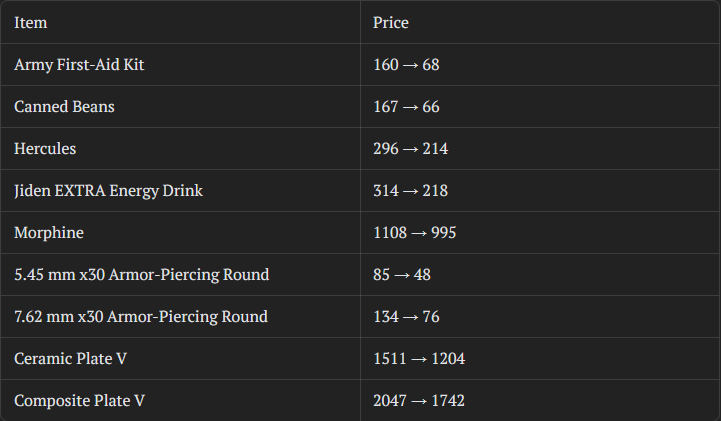Screen dimensions: 721x421
Task: Click the Hercules price 296 → 214
Action: (410, 148)
